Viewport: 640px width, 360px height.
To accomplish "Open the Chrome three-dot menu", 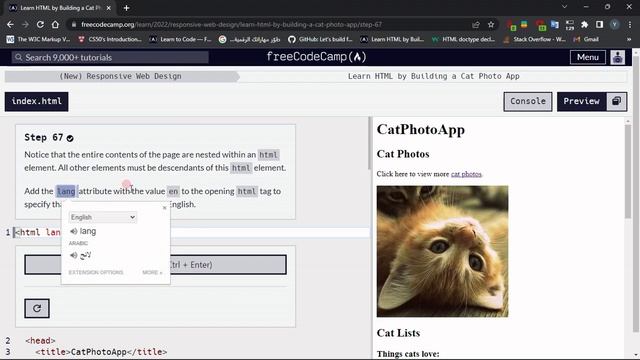I will (630, 24).
